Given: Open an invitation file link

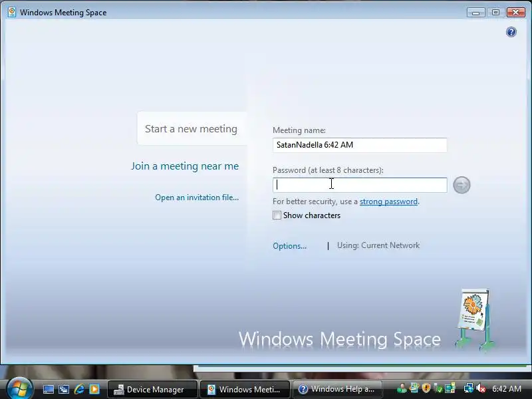Looking at the screenshot, I should [197, 198].
